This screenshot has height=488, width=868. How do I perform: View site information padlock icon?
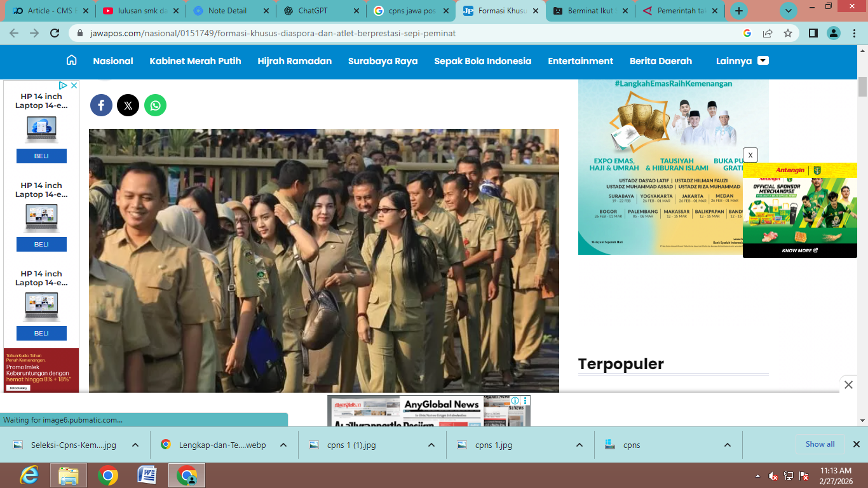click(x=80, y=33)
